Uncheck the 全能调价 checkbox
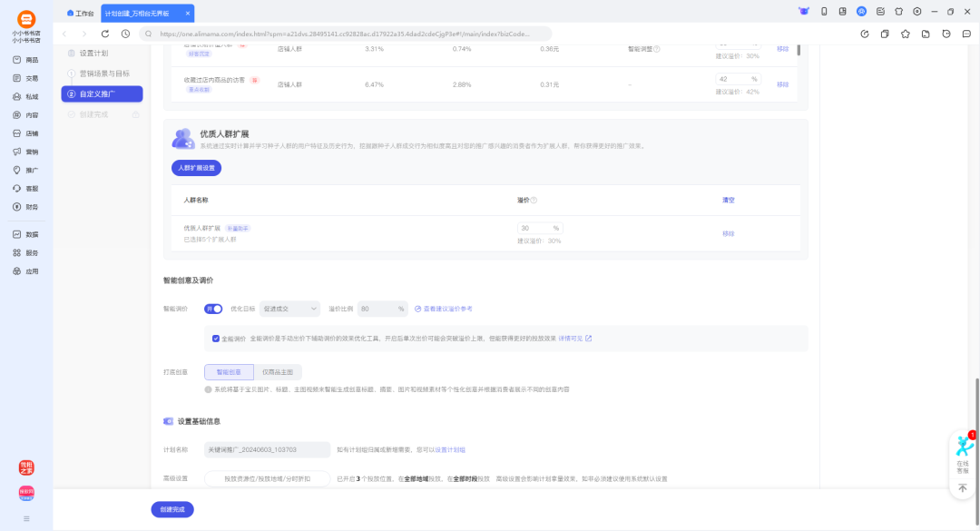The image size is (980, 531). [x=216, y=339]
